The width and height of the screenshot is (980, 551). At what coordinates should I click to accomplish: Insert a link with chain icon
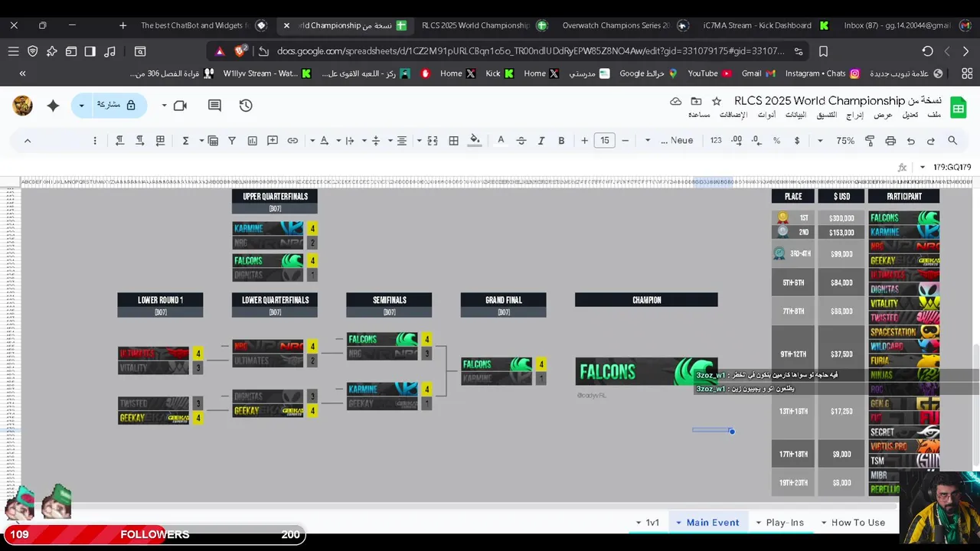(x=292, y=141)
